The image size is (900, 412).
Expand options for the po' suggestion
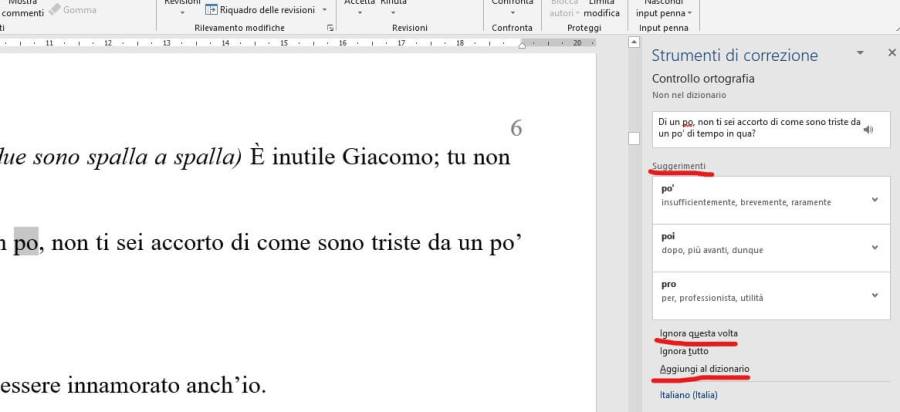(875, 200)
